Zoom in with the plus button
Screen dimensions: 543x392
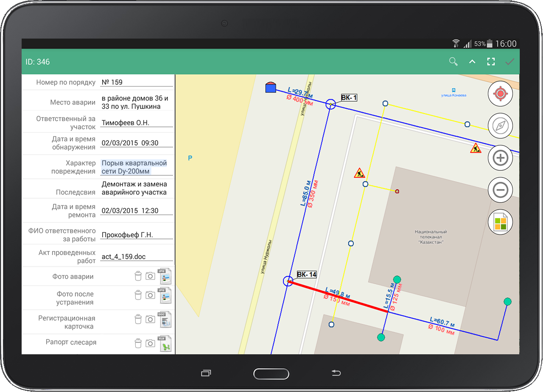tap(501, 158)
